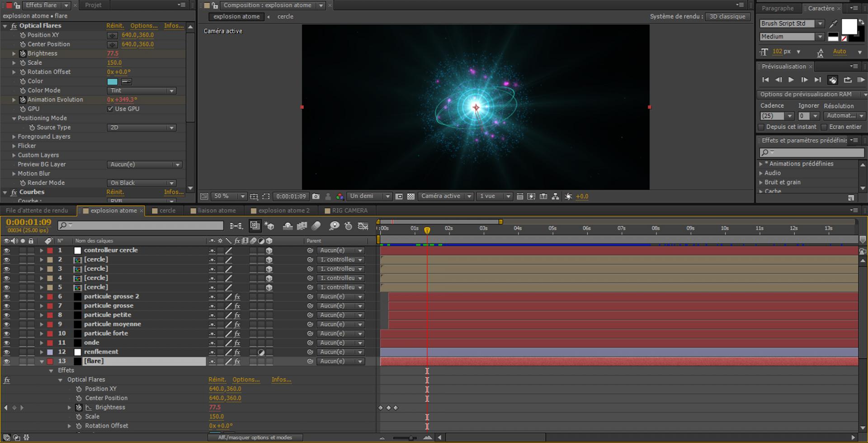Switch to the liaison atome tab
The image size is (868, 443).
tap(216, 210)
